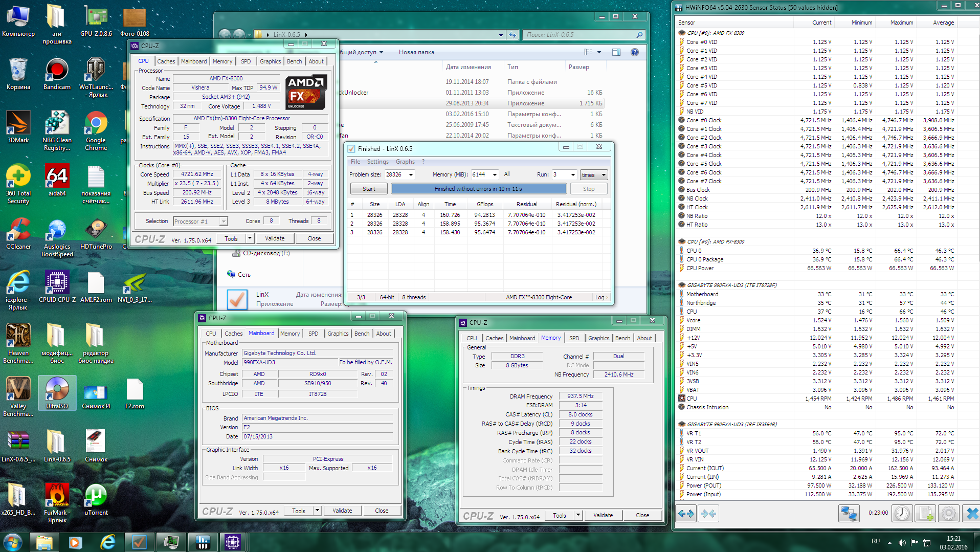The width and height of the screenshot is (980, 552).
Task: Click Close in CPU-Z Mainboard window
Action: point(382,511)
